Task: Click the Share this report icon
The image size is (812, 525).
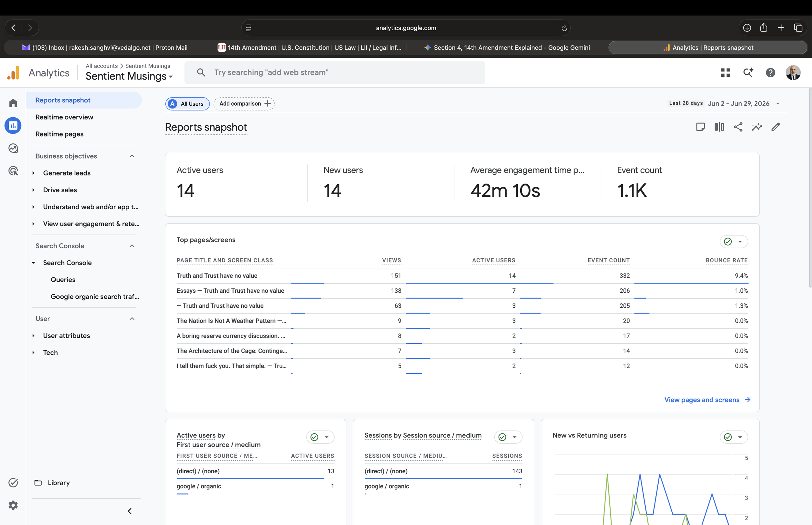Action: 738,127
